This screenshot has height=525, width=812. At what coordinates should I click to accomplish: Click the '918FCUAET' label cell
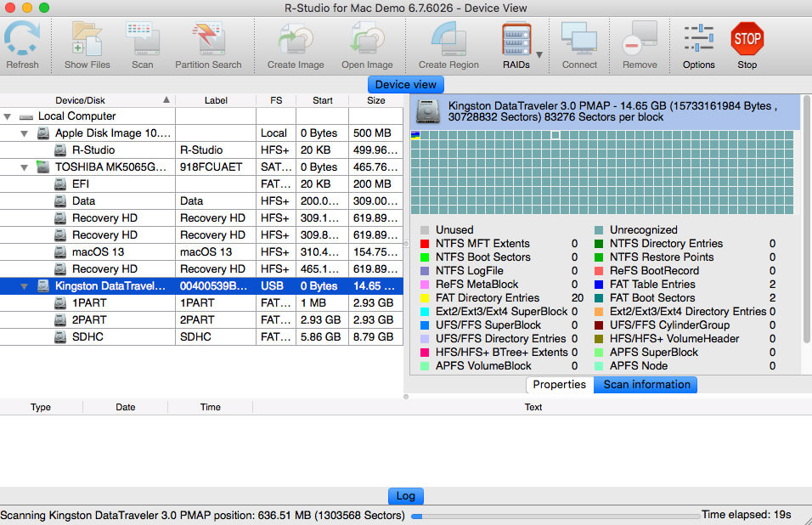click(x=216, y=167)
